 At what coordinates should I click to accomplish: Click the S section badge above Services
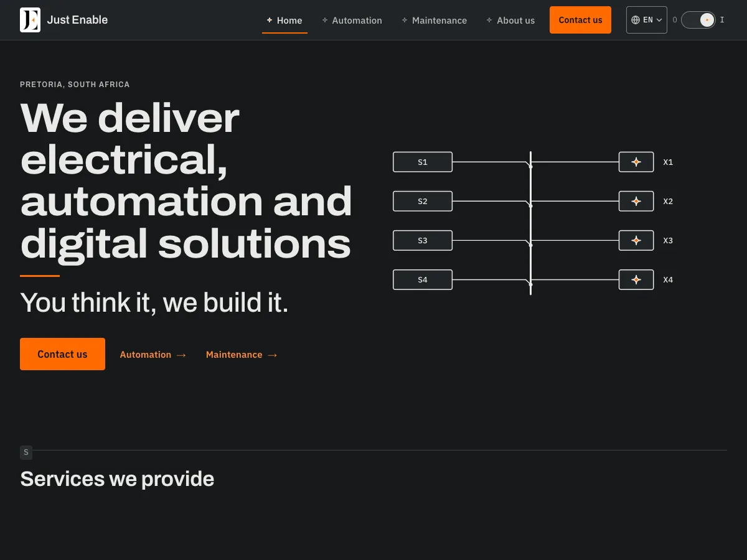click(x=26, y=452)
